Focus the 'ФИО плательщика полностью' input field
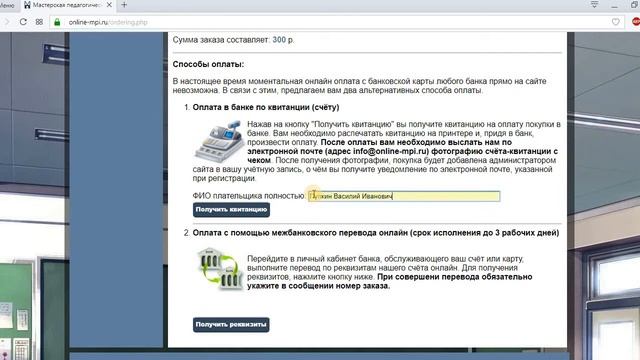The width and height of the screenshot is (640, 360). [404, 196]
